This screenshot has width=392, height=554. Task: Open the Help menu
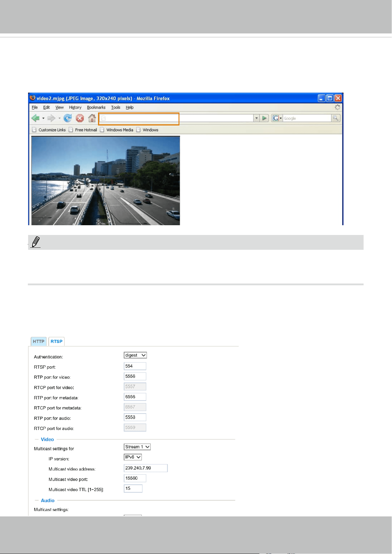point(130,107)
